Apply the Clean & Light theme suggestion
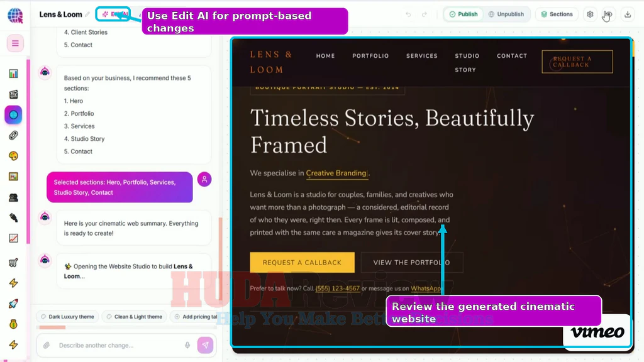The width and height of the screenshot is (644, 362). [x=135, y=317]
